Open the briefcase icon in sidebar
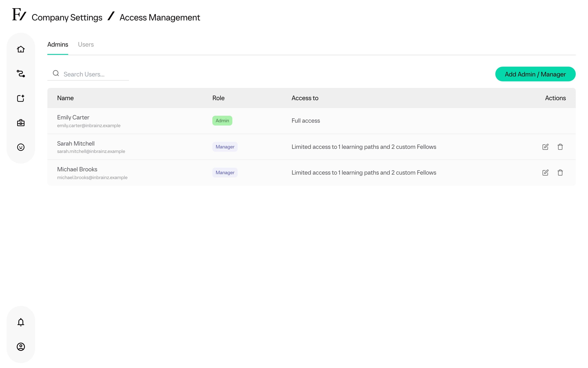 pyautogui.click(x=21, y=123)
